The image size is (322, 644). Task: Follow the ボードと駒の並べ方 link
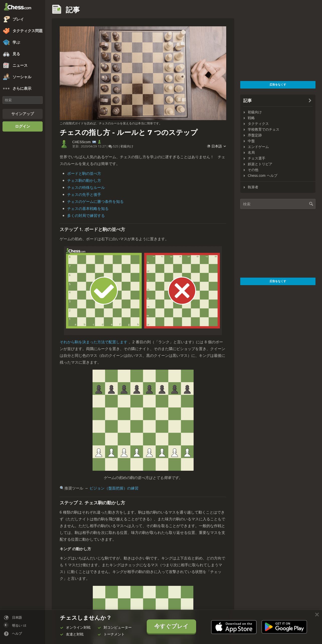84,174
